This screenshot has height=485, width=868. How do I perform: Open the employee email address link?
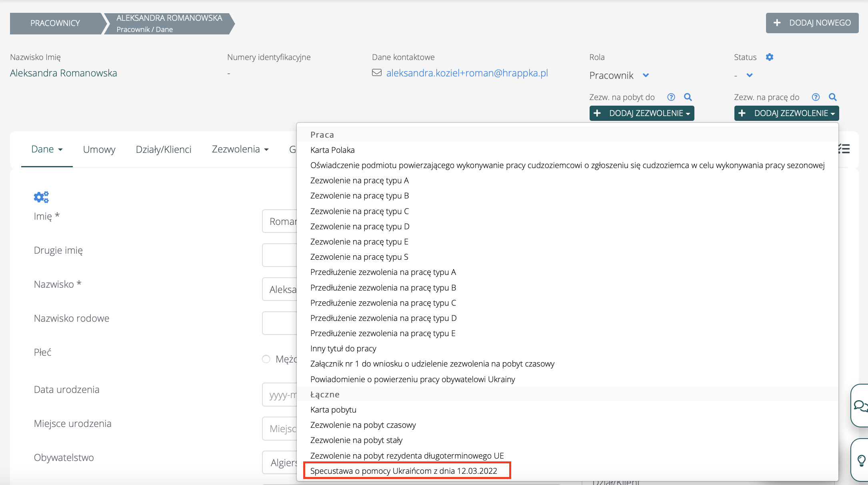pos(467,73)
